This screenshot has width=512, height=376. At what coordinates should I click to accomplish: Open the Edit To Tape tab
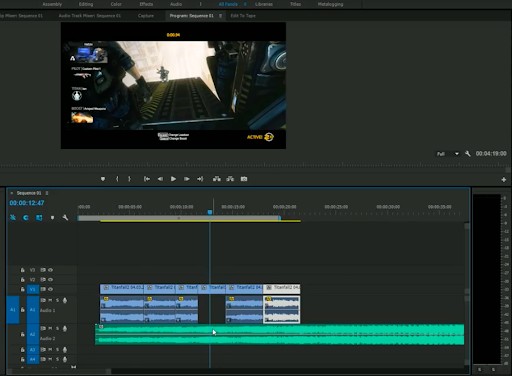(243, 16)
